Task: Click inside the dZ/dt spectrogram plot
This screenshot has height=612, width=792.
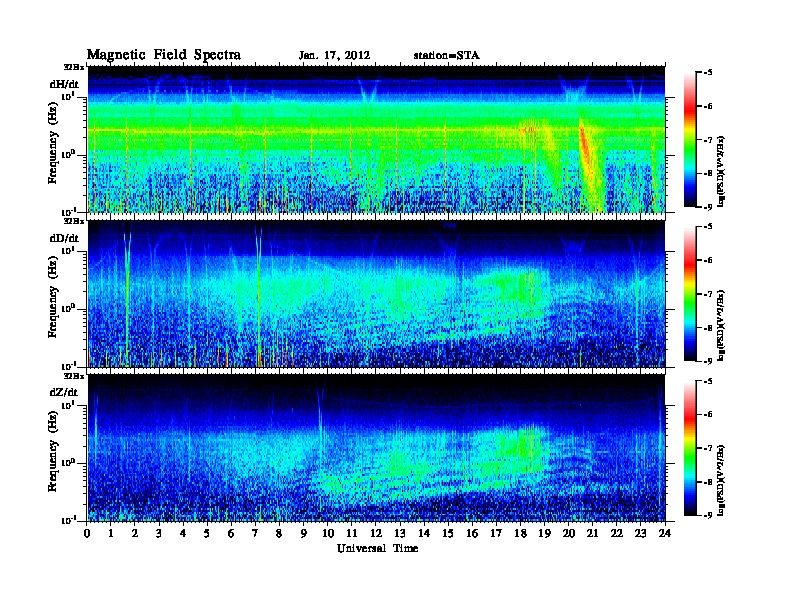Action: coord(376,448)
